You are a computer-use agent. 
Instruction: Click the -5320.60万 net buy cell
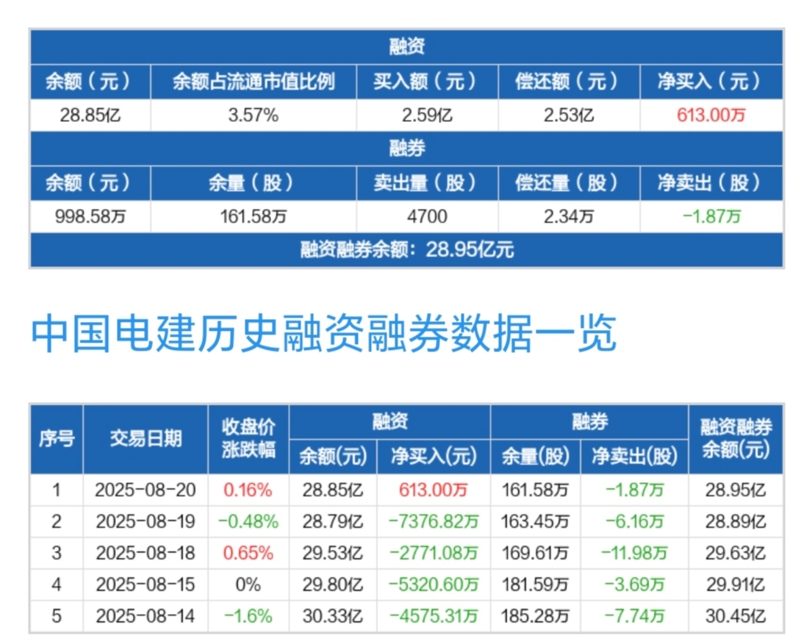tap(434, 585)
